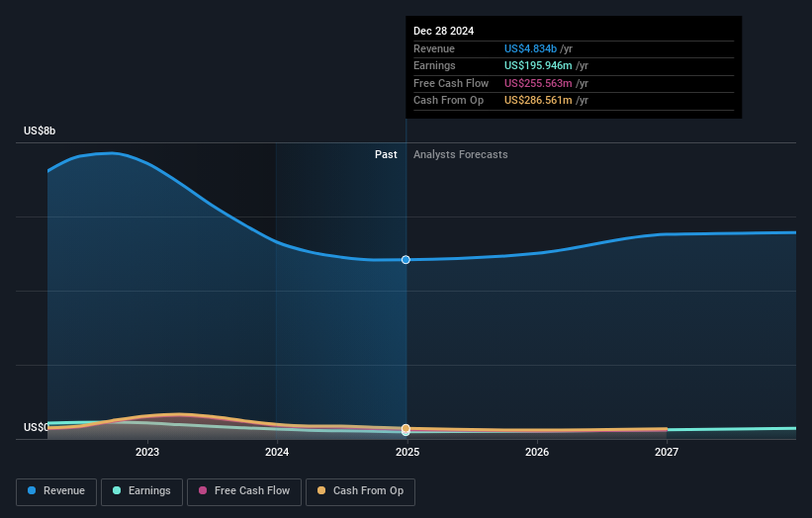Click the Revenue row label in tooltip

434,48
